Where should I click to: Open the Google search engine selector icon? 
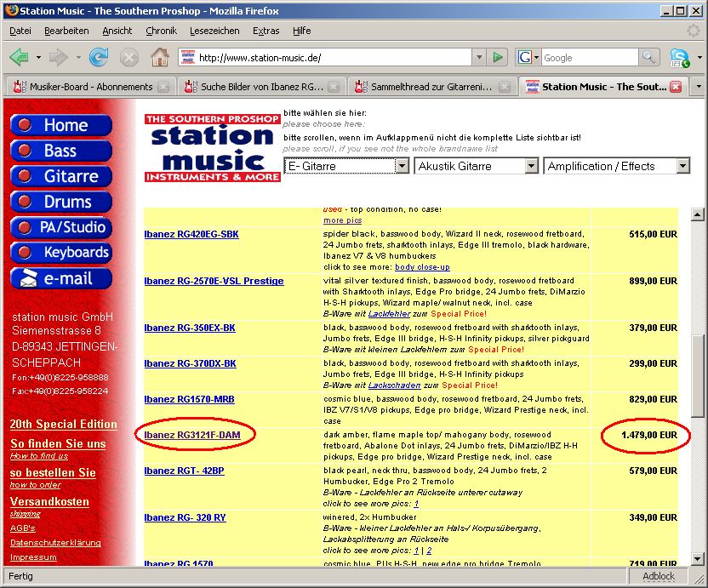click(x=528, y=57)
